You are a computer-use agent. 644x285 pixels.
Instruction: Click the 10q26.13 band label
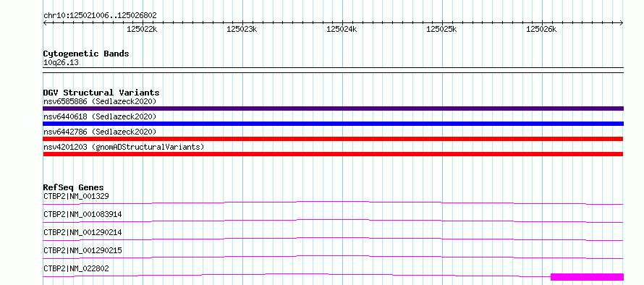61,63
